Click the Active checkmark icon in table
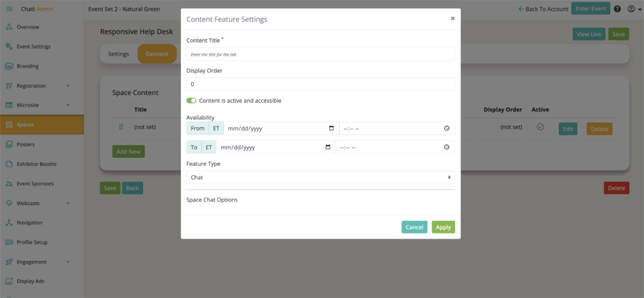This screenshot has width=644, height=298. click(540, 127)
